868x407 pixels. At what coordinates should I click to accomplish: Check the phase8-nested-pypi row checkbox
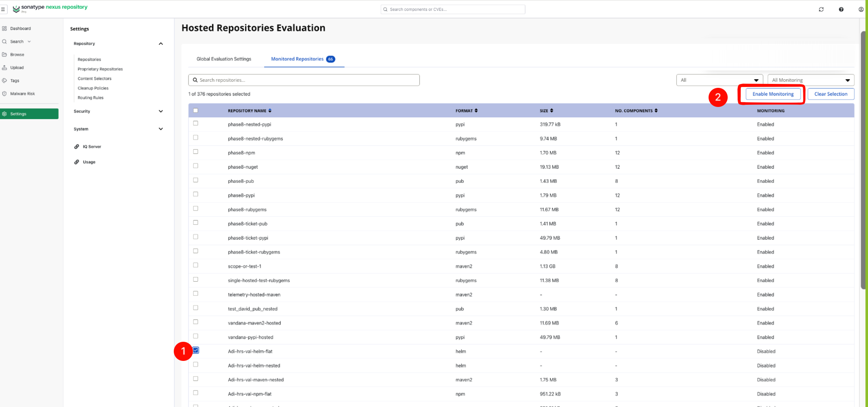pyautogui.click(x=195, y=123)
